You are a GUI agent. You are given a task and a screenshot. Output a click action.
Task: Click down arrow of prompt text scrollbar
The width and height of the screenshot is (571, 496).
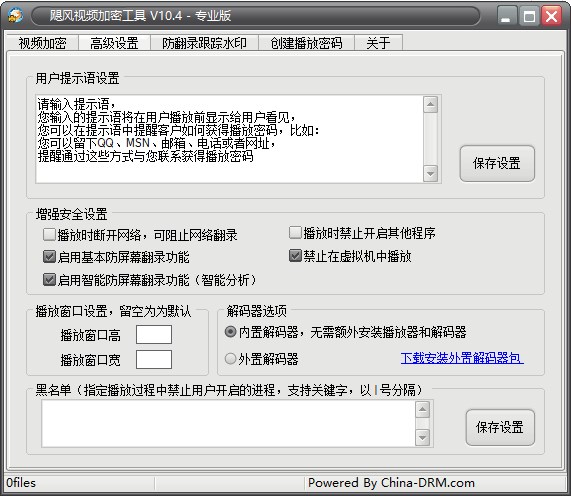point(430,173)
